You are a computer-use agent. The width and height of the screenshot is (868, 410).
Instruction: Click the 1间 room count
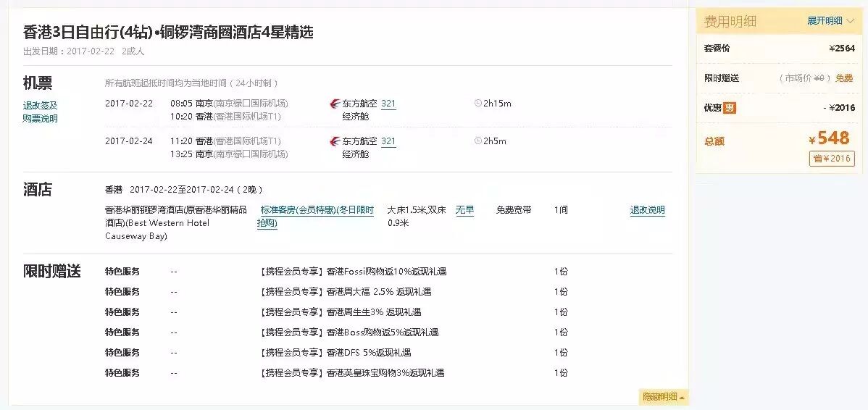561,209
